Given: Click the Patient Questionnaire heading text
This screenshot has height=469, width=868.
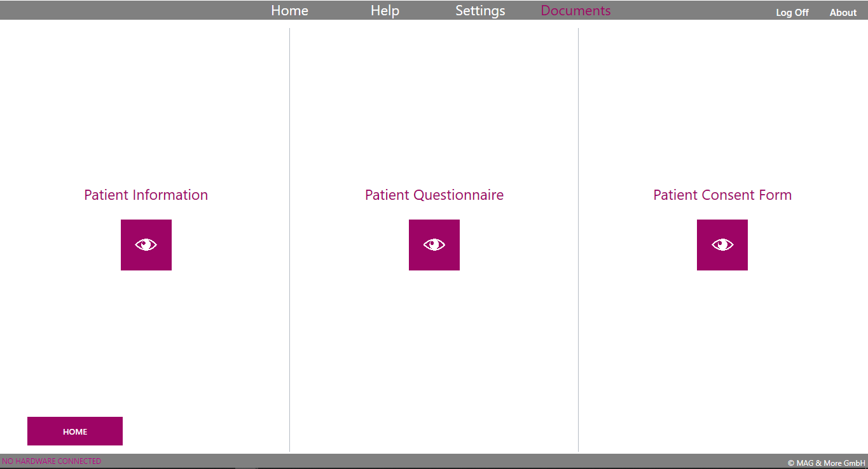Looking at the screenshot, I should point(434,195).
